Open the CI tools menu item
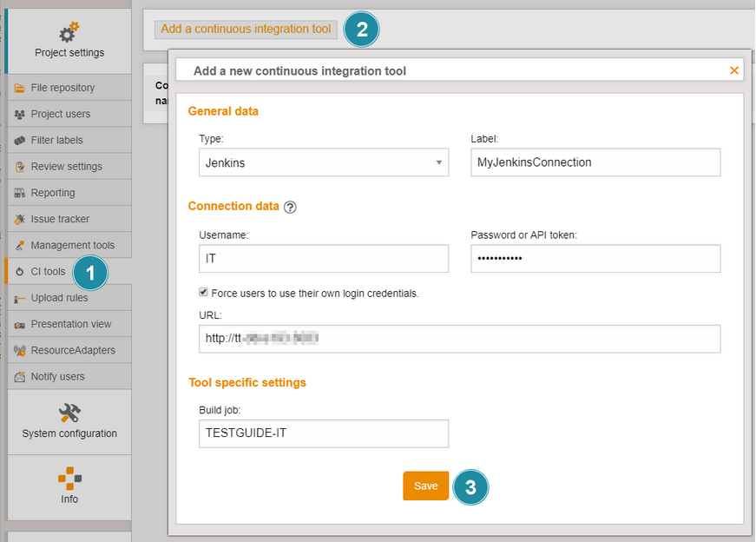The image size is (756, 542). tap(47, 272)
